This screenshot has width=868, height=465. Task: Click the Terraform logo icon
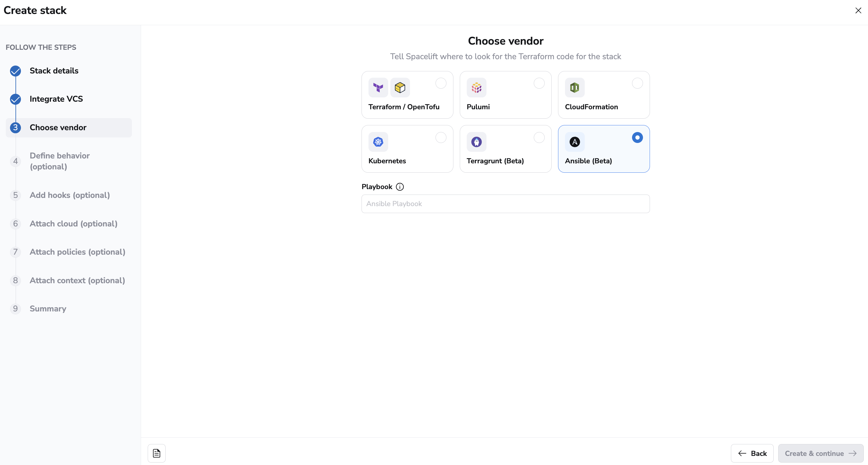(x=378, y=88)
